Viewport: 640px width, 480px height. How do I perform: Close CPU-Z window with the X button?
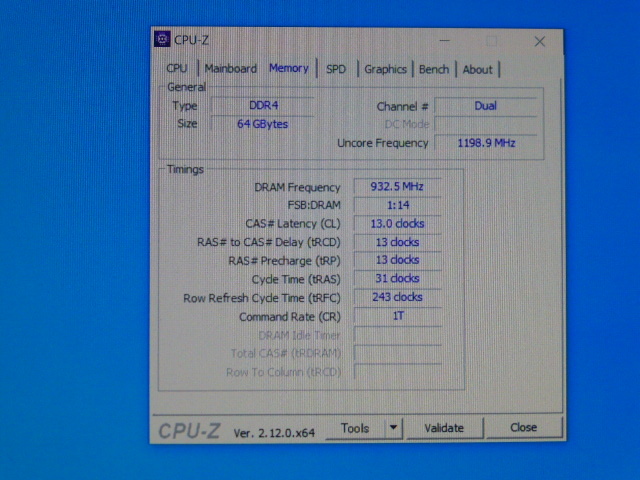(540, 41)
